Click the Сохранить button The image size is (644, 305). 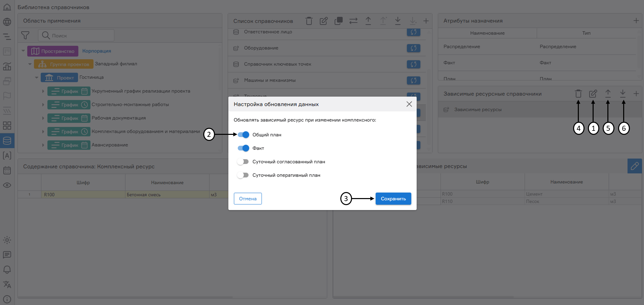(x=393, y=199)
